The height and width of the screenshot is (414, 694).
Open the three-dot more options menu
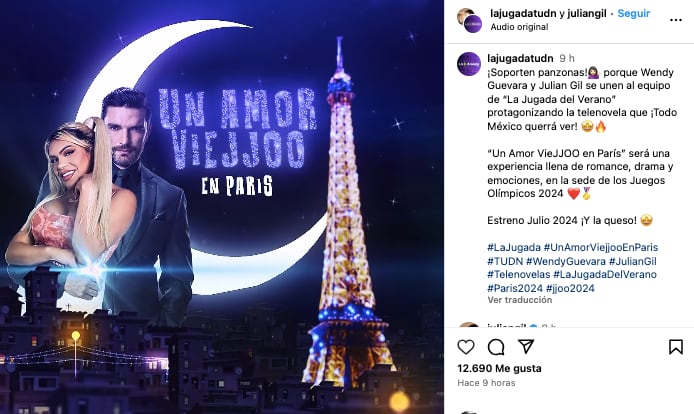click(x=676, y=20)
